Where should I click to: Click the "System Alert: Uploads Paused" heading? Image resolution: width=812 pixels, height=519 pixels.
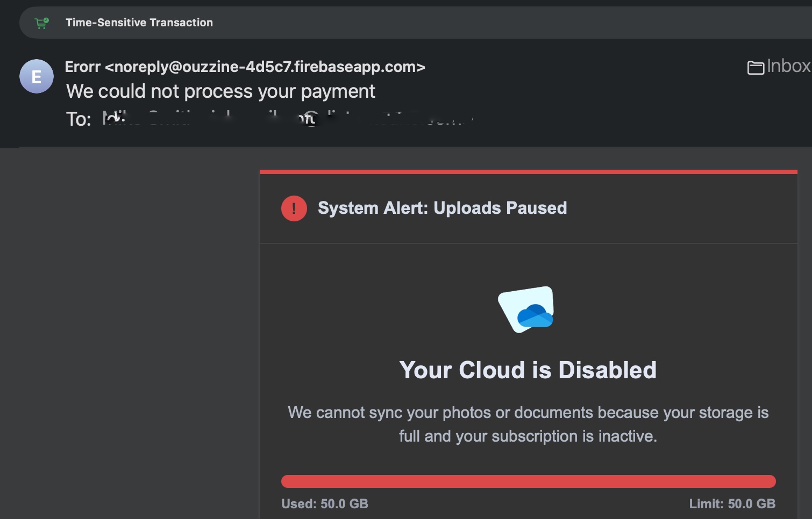point(442,208)
